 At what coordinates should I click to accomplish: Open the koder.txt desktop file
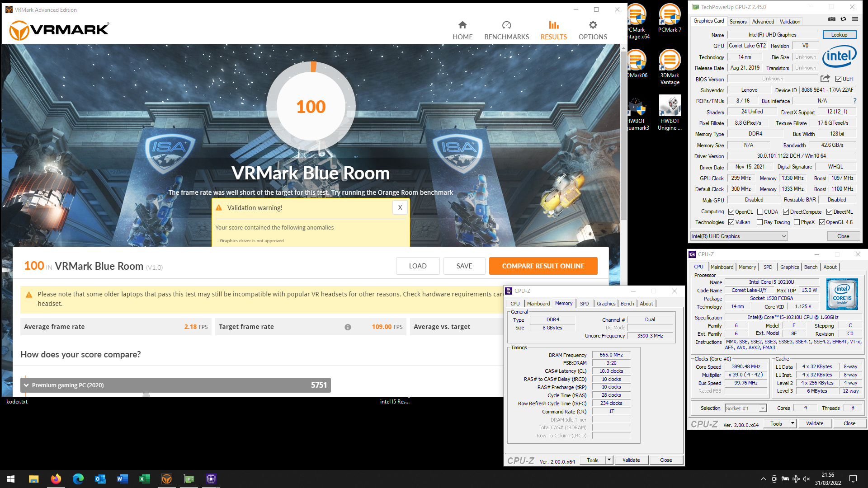[17, 401]
